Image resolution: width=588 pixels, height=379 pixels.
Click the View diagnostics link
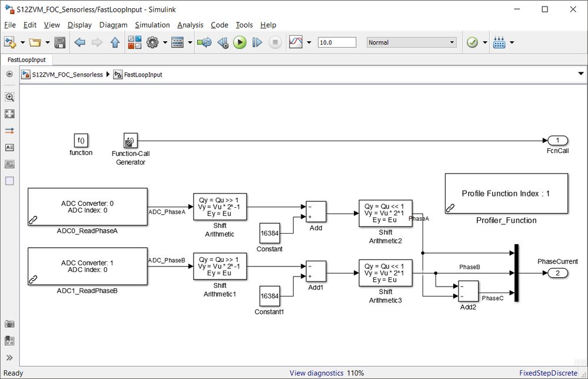316,373
